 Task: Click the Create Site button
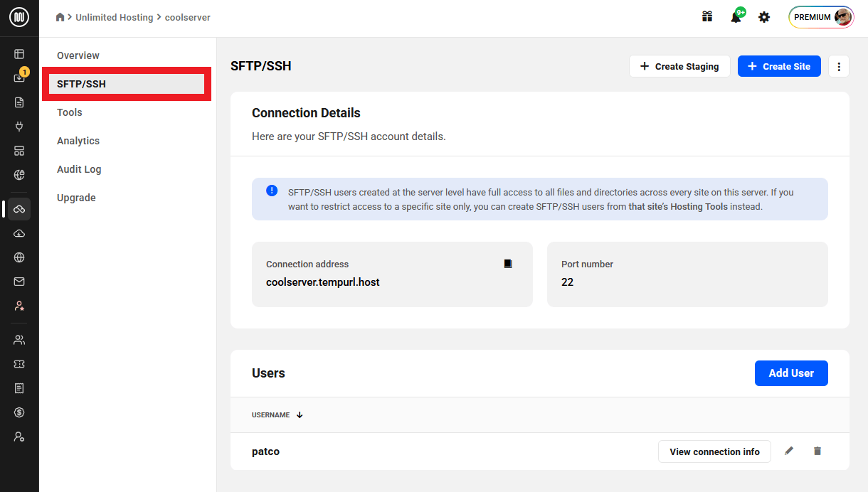tap(779, 66)
